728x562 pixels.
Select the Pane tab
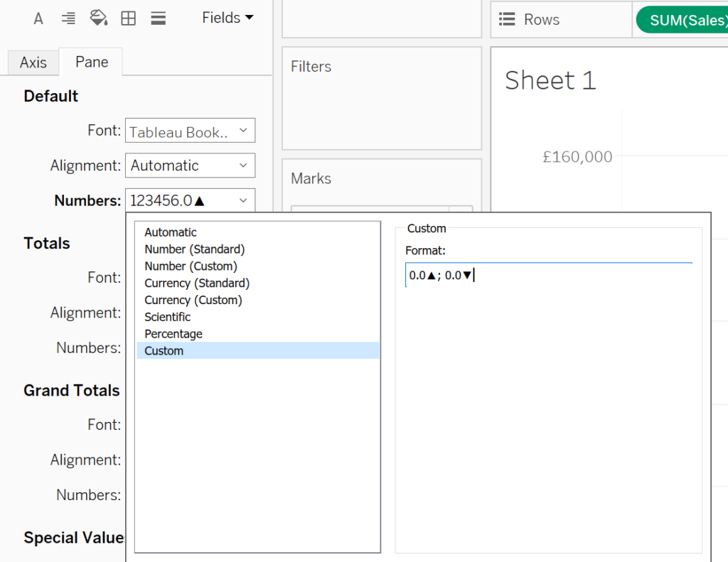(92, 62)
